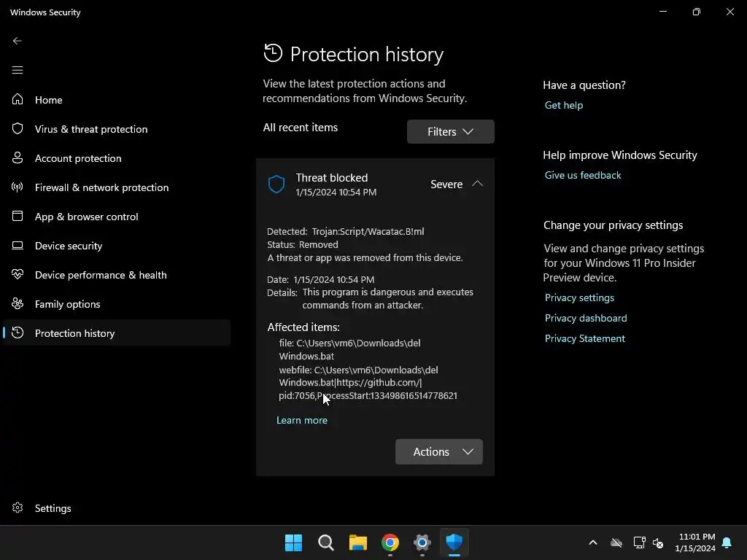Open the hamburger navigation menu
This screenshot has height=560, width=747.
[18, 70]
